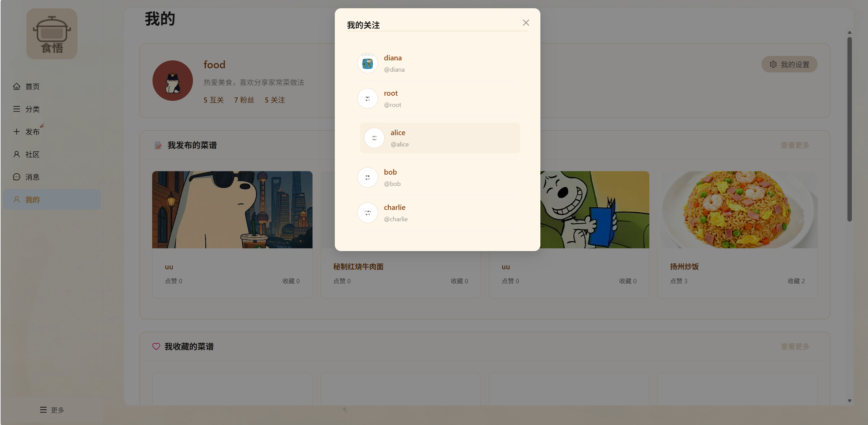Click the plus icon beside 发布
The width and height of the screenshot is (868, 425).
[16, 132]
